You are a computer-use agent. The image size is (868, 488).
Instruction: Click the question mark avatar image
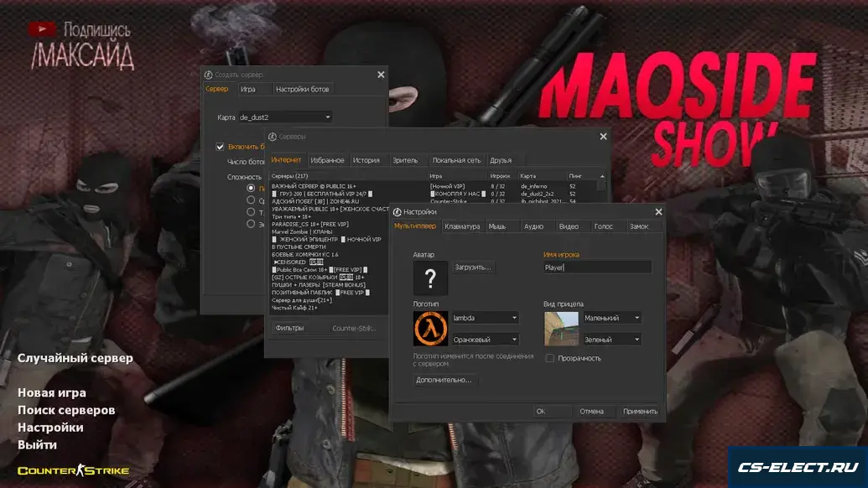tap(430, 278)
